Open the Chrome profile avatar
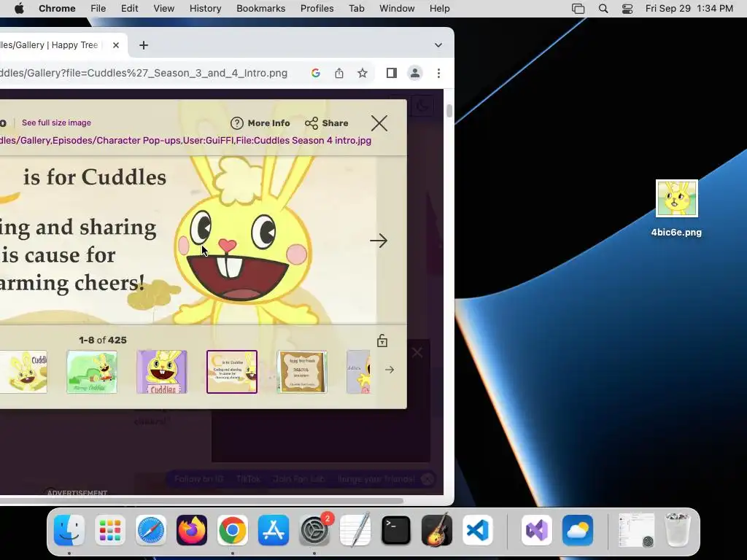The height and width of the screenshot is (560, 747). tap(415, 73)
